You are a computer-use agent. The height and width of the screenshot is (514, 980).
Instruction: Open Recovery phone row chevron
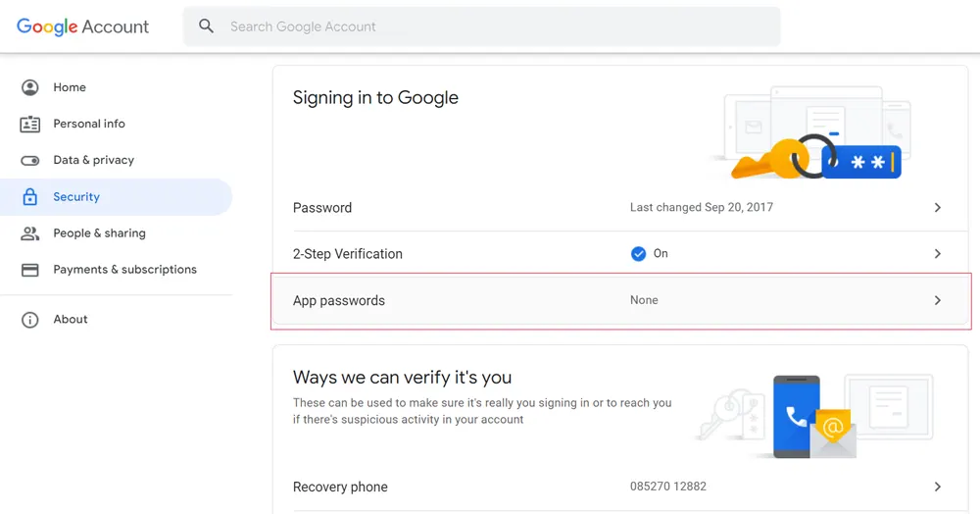point(937,487)
